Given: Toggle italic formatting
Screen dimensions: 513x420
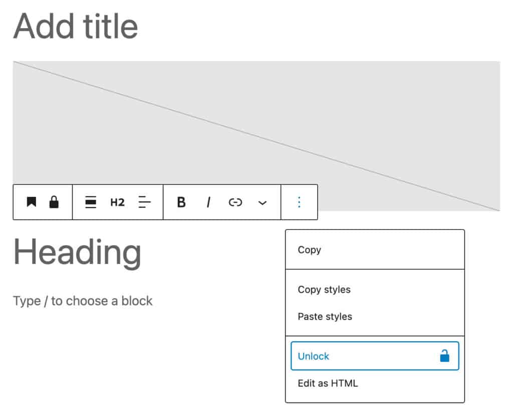Looking at the screenshot, I should (208, 202).
